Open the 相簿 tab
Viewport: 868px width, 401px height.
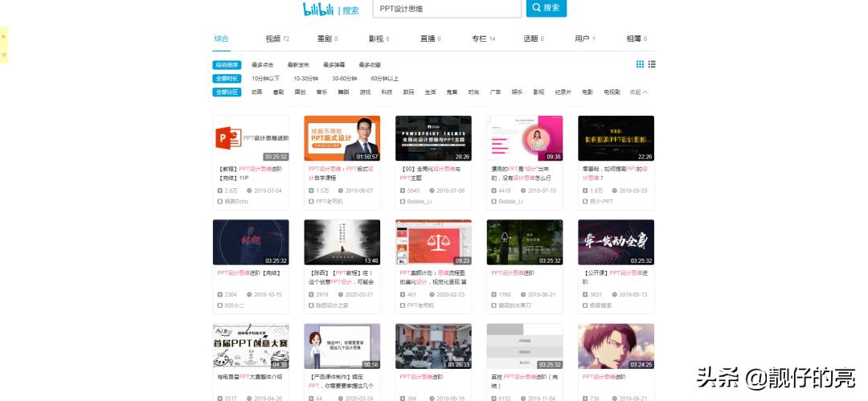(x=636, y=39)
